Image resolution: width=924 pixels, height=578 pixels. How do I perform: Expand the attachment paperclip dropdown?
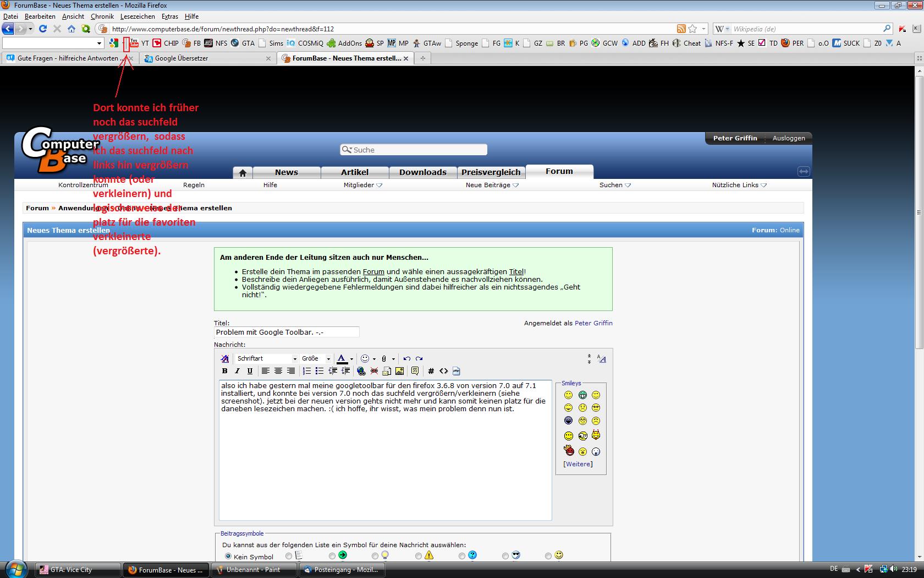393,359
